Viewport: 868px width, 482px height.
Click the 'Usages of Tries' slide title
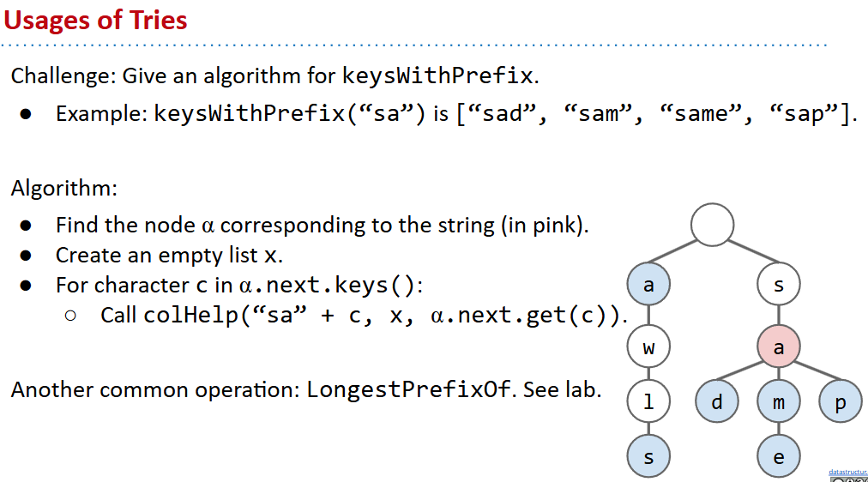tap(96, 20)
